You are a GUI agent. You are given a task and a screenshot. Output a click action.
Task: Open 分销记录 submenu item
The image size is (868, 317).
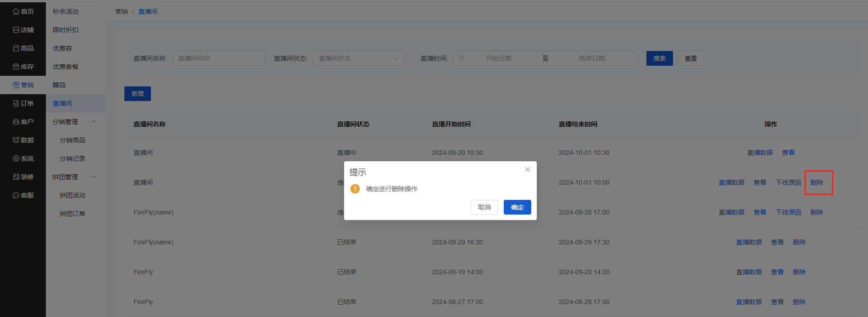click(x=72, y=158)
